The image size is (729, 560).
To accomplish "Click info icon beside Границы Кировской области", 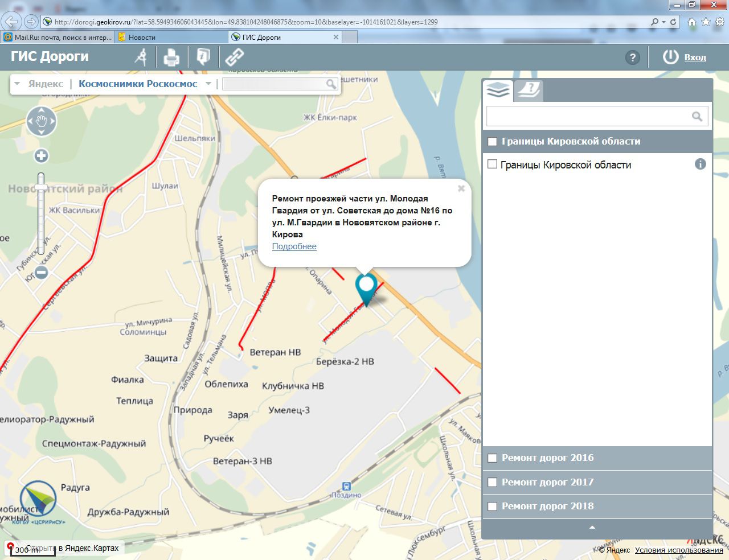I will pyautogui.click(x=700, y=164).
